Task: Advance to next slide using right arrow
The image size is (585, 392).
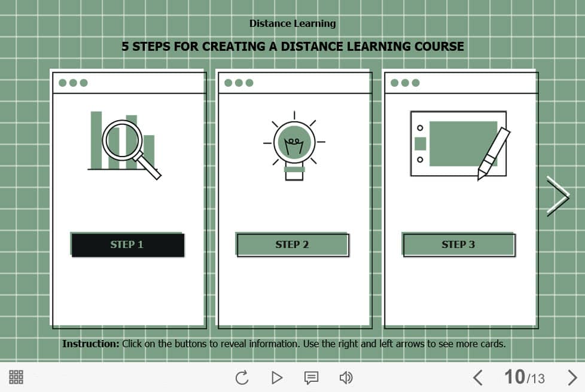Action: 572,378
